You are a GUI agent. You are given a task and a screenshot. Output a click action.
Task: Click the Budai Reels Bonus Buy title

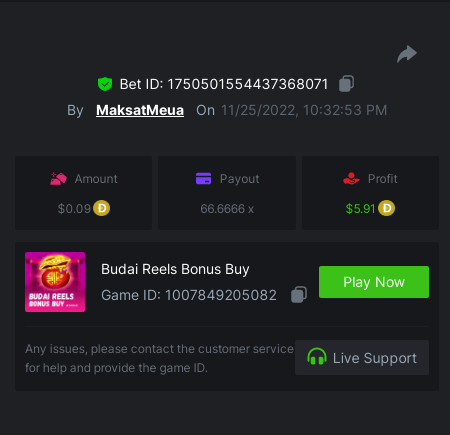point(175,269)
